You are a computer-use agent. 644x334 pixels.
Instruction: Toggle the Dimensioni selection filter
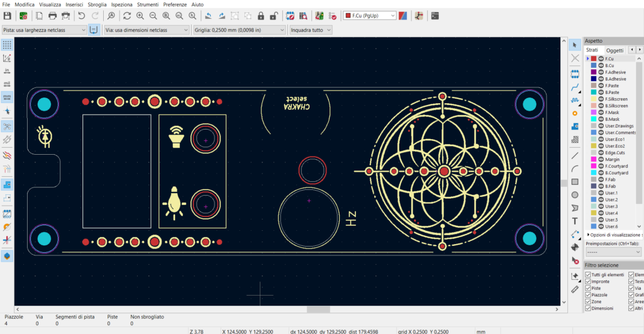coord(588,308)
